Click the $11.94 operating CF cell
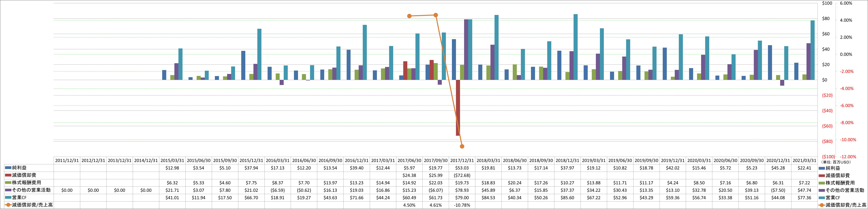Image resolution: width=868 pixels, height=209 pixels. pos(198,198)
